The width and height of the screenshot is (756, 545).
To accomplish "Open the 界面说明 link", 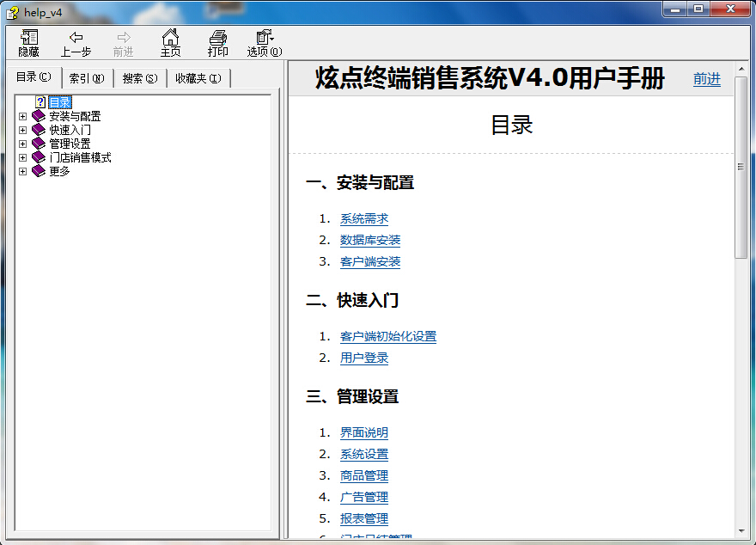I will tap(364, 432).
